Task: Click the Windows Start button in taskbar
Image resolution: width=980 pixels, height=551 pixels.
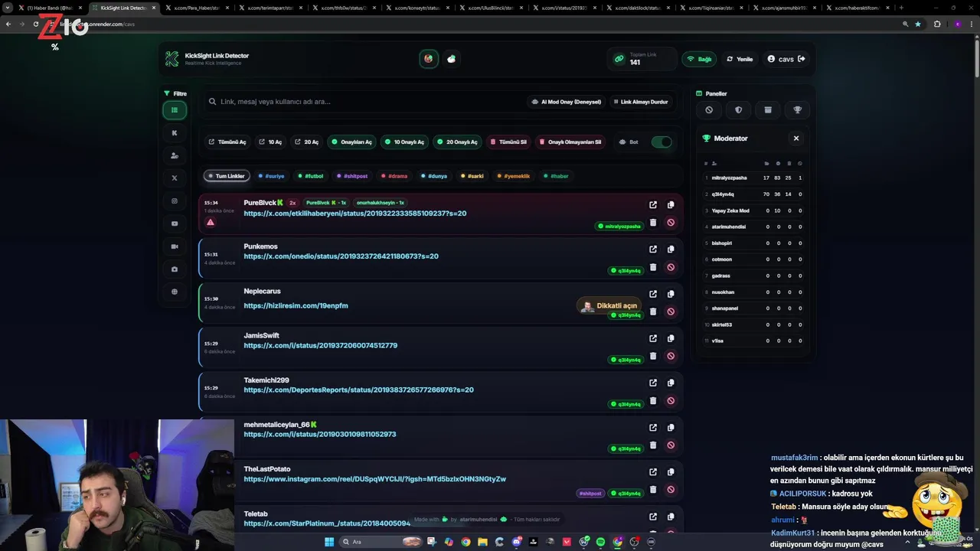Action: tap(329, 542)
